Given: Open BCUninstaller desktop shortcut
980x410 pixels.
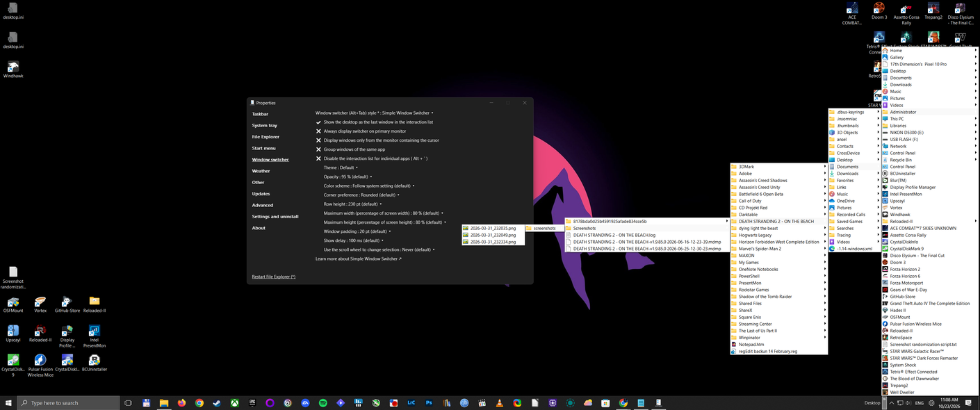Looking at the screenshot, I should [x=95, y=362].
